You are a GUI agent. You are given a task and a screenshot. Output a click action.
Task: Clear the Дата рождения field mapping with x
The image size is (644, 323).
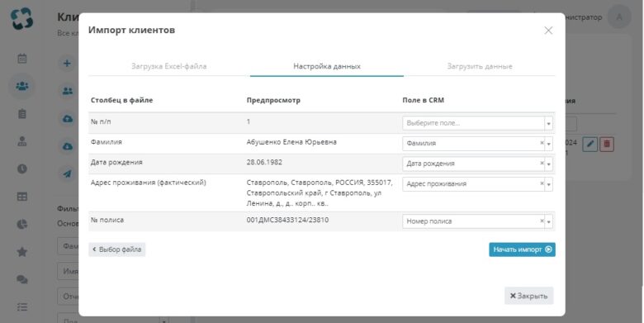tap(542, 163)
